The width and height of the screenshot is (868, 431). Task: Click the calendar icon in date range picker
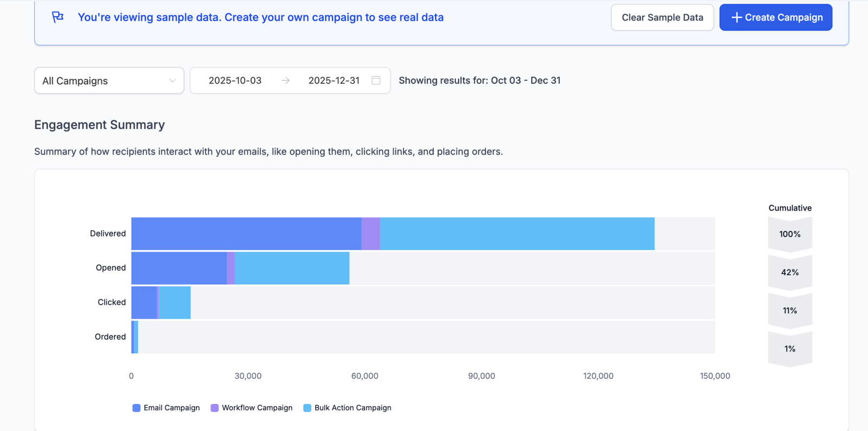pyautogui.click(x=376, y=80)
